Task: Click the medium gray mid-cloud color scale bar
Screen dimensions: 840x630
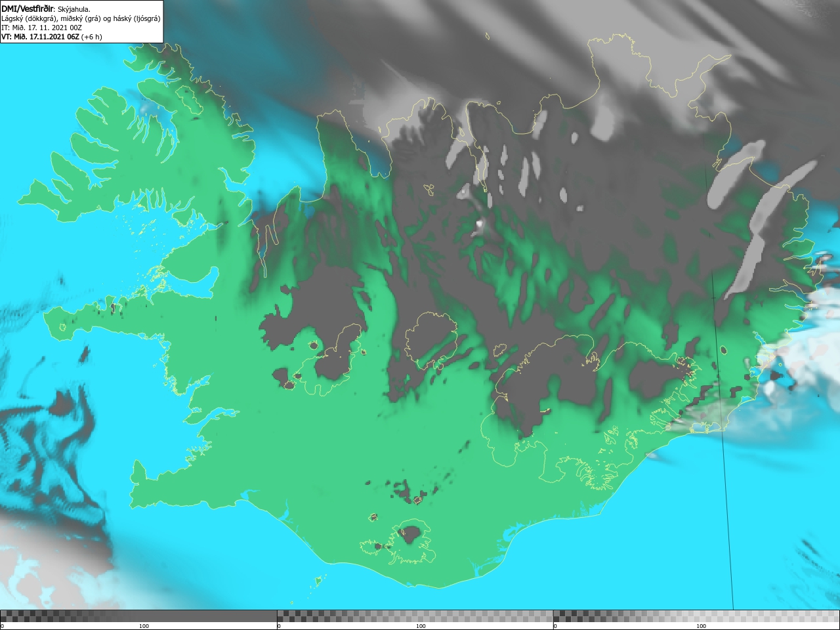Action: pyautogui.click(x=415, y=616)
